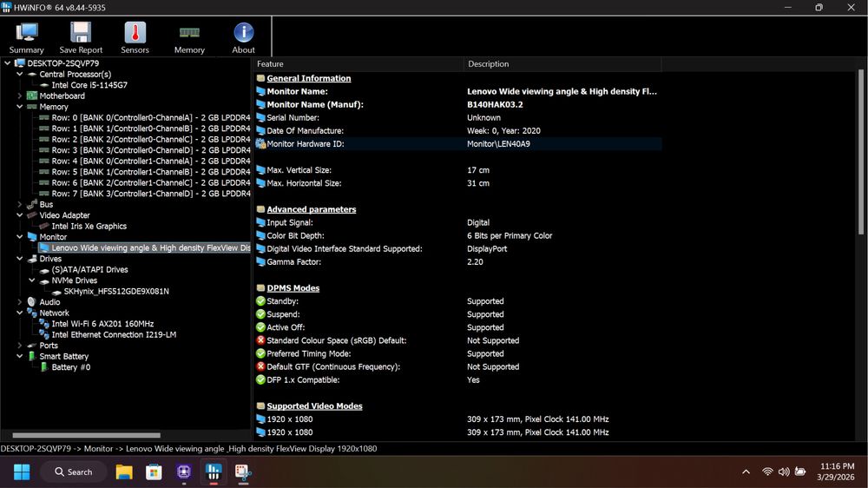
Task: Open the Windows Start menu
Action: [x=22, y=472]
